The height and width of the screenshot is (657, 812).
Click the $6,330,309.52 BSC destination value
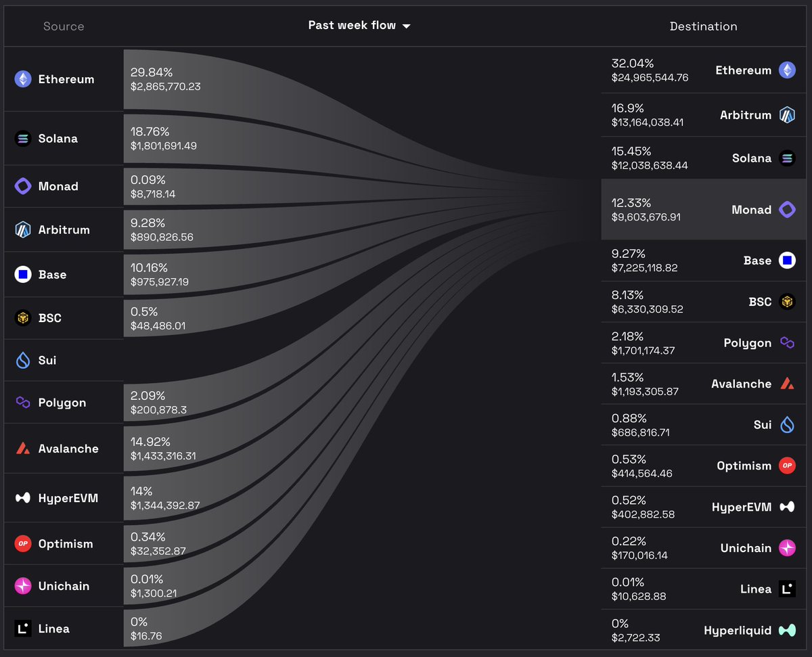click(x=647, y=309)
